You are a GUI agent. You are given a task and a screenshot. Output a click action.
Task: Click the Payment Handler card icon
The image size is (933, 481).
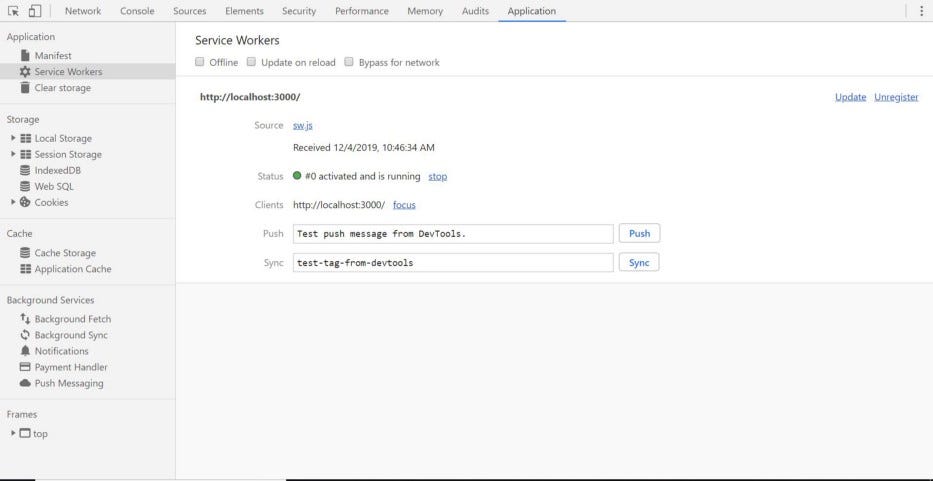click(25, 367)
